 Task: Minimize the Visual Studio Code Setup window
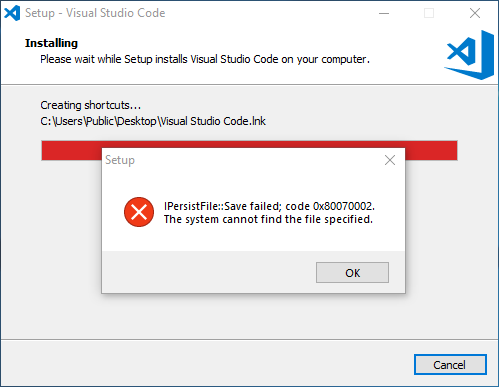click(x=384, y=13)
